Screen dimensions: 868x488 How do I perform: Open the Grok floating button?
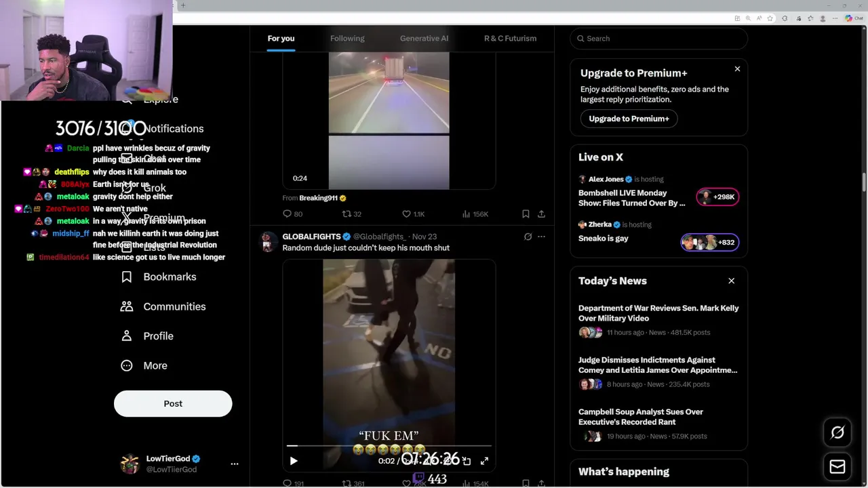(x=837, y=432)
